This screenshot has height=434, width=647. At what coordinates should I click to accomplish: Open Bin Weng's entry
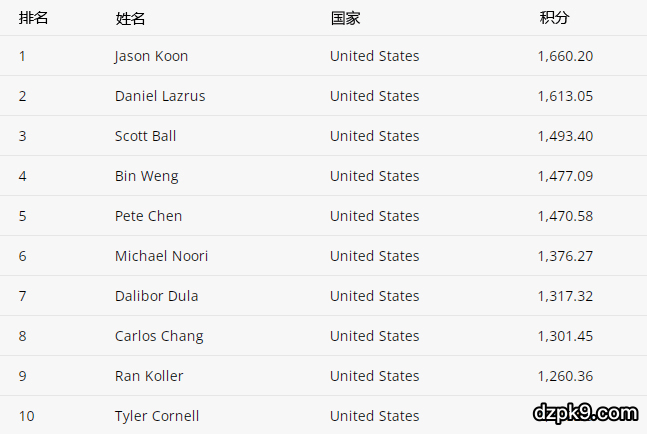click(x=146, y=176)
